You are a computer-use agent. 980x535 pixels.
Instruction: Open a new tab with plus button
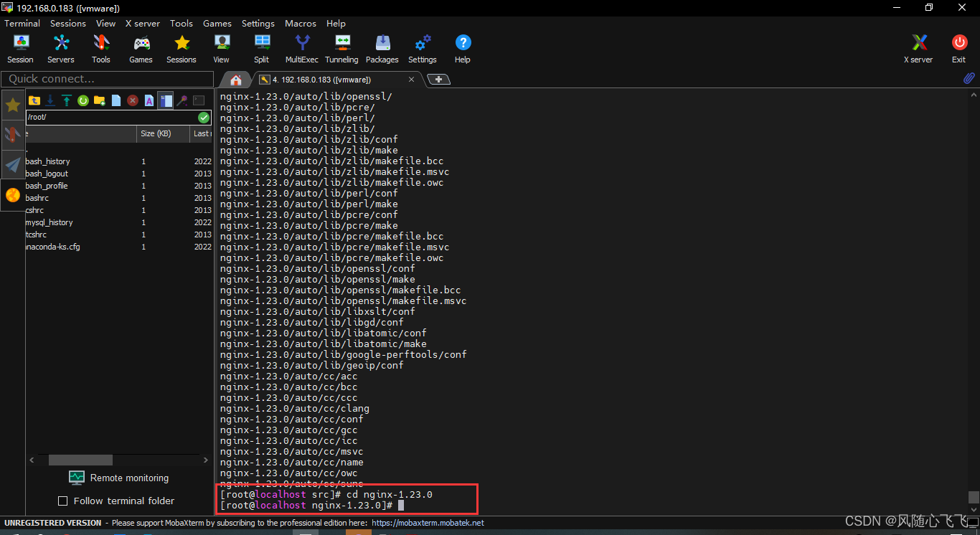(438, 79)
